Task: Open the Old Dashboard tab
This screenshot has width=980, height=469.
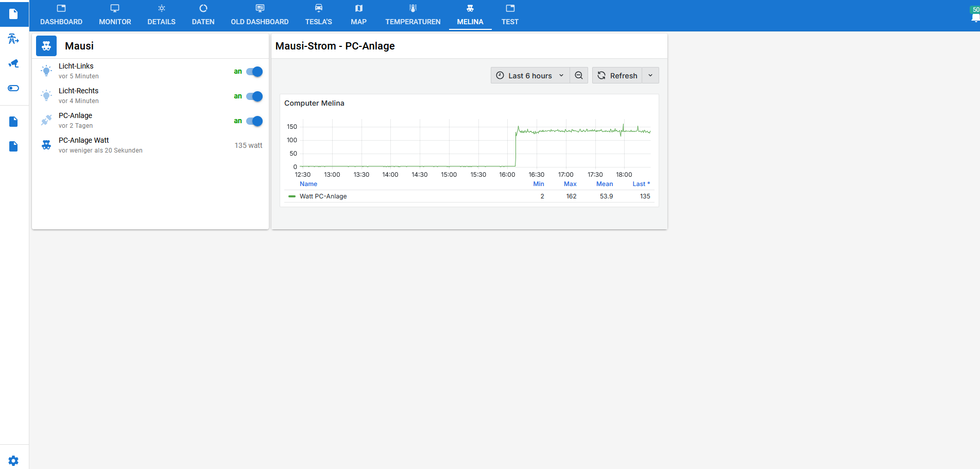Action: pos(260,15)
